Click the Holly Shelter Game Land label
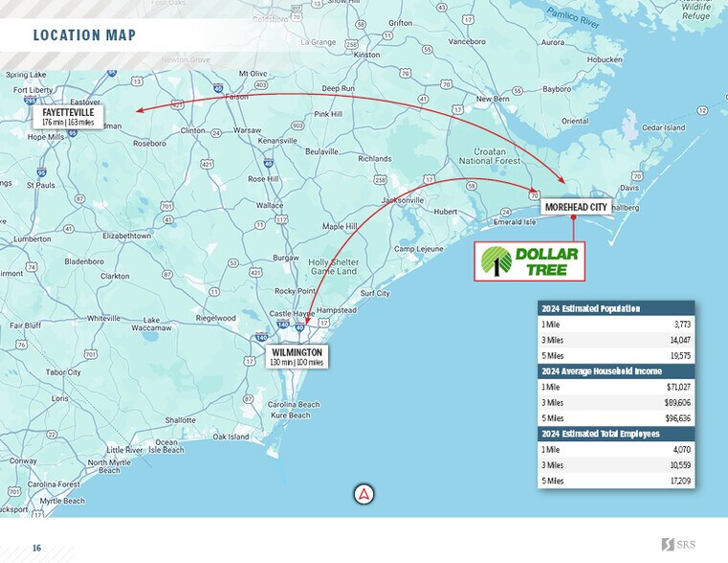 point(335,266)
